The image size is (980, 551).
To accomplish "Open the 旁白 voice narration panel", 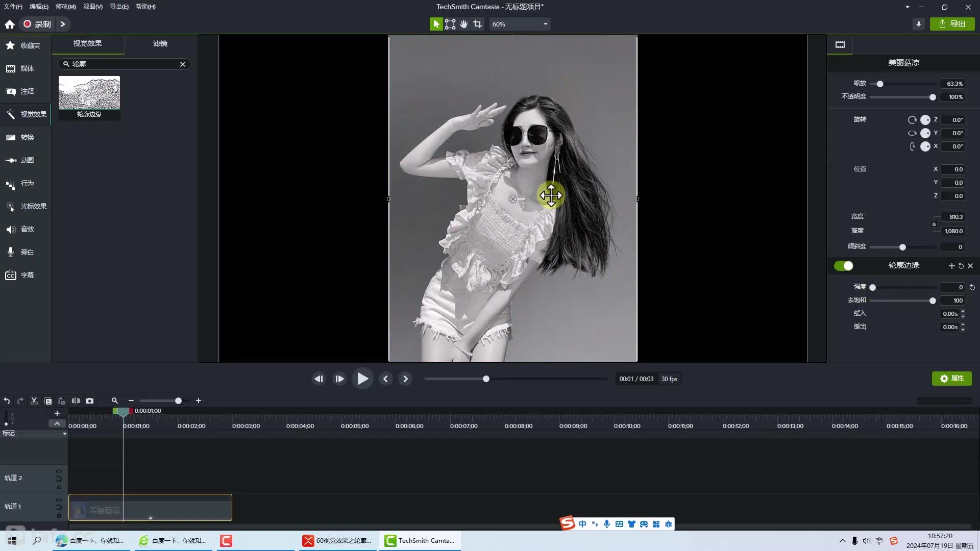I will [x=25, y=252].
